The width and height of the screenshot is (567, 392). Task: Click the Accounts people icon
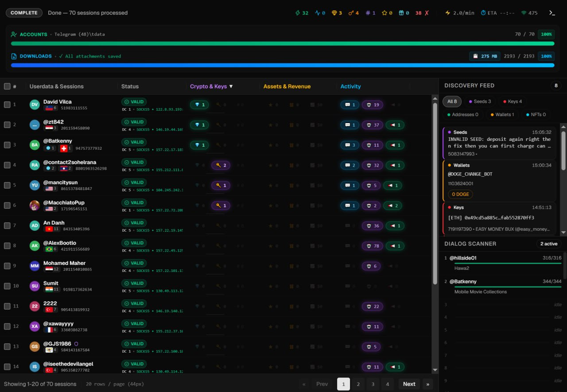[14, 34]
